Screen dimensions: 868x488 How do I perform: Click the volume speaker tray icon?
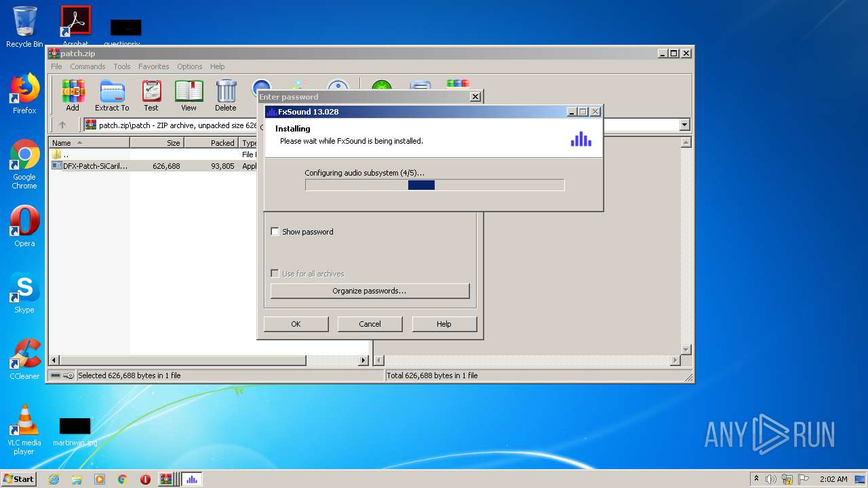pos(771,479)
